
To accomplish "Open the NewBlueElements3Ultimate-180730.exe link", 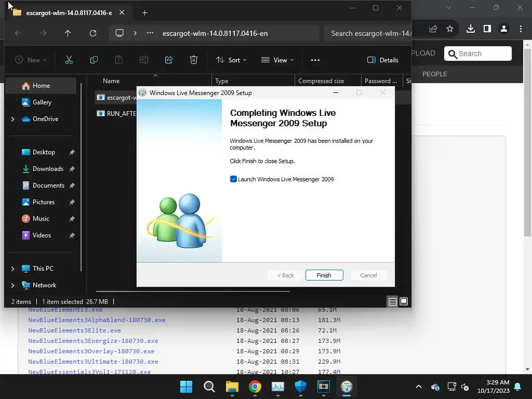I will [x=93, y=362].
